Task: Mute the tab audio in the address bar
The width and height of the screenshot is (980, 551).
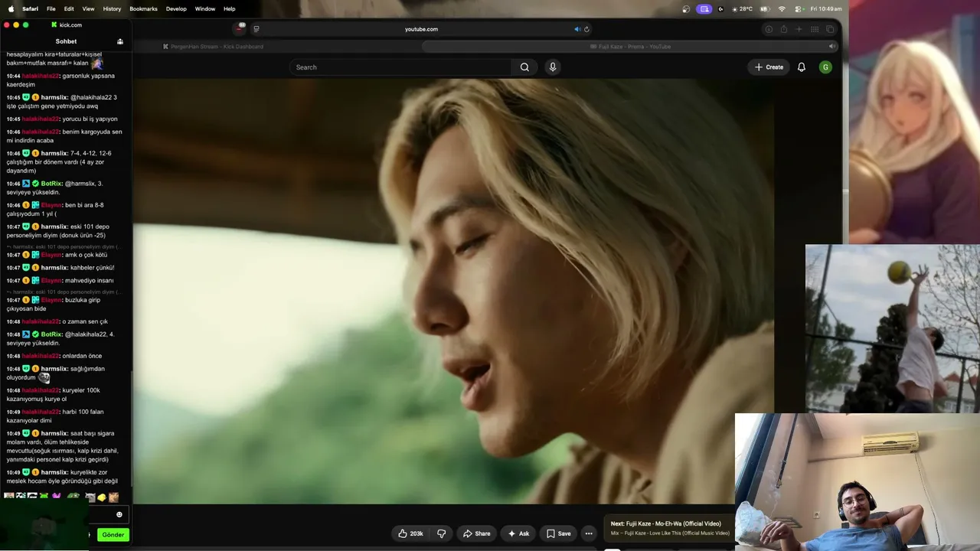Action: (577, 29)
